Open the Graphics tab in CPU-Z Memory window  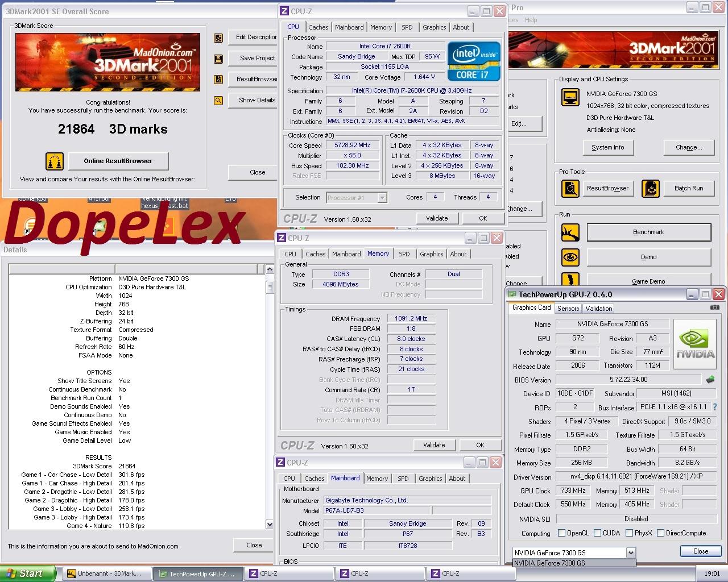point(432,254)
